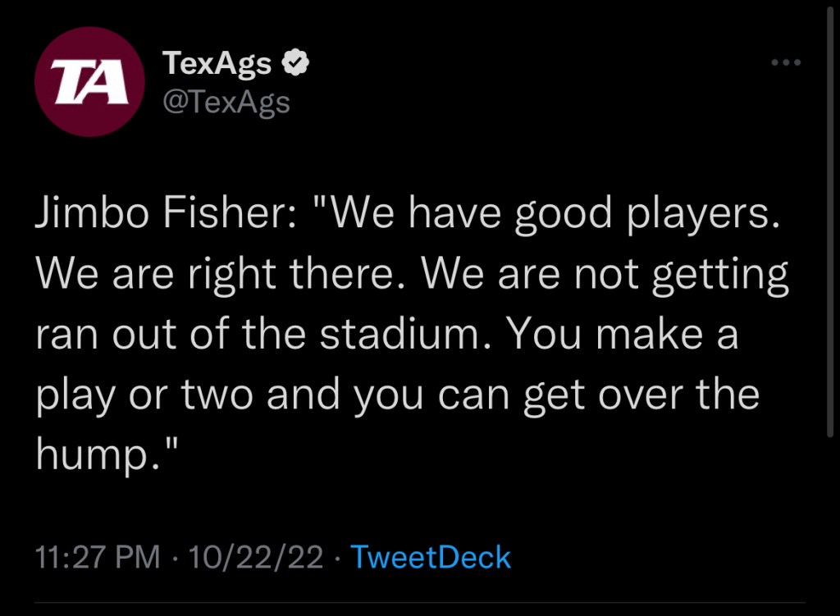Click the TA letters inside the maroon logo

(x=90, y=83)
